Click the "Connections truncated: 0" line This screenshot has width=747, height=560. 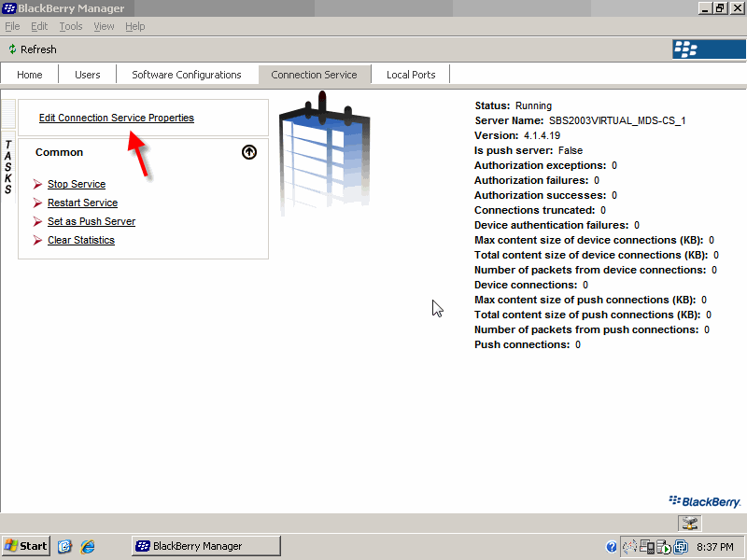[541, 210]
